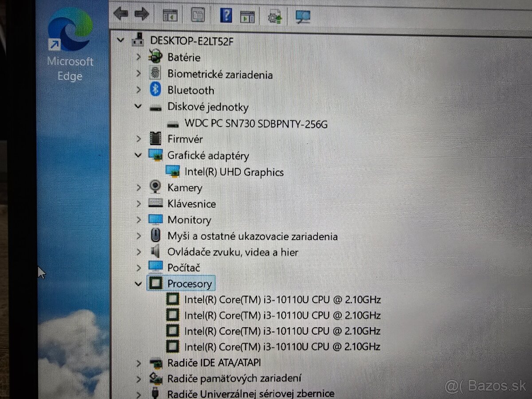Select the Kamery tree label
This screenshot has height=399, width=532.
click(184, 188)
